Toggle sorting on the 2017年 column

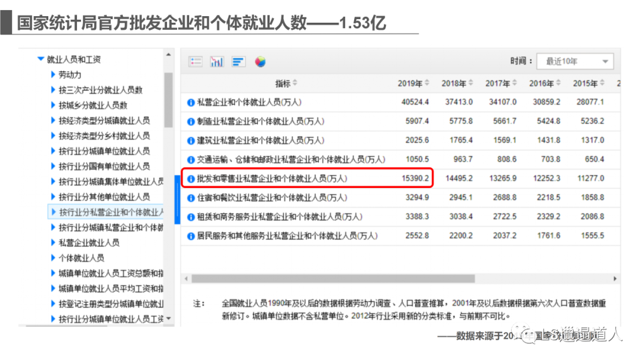[x=500, y=83]
